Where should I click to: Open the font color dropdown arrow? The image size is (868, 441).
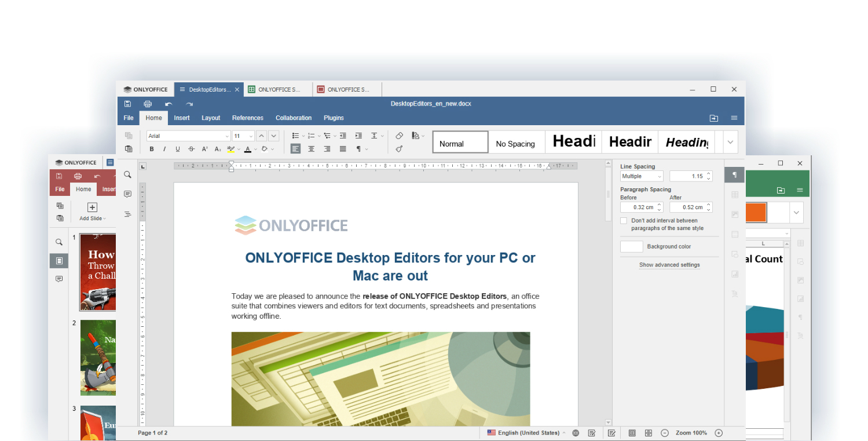255,149
